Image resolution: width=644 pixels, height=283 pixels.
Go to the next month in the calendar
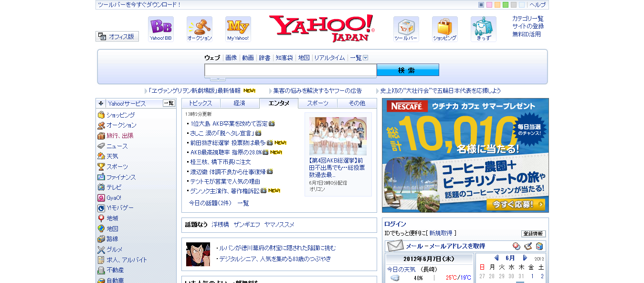[x=525, y=258]
